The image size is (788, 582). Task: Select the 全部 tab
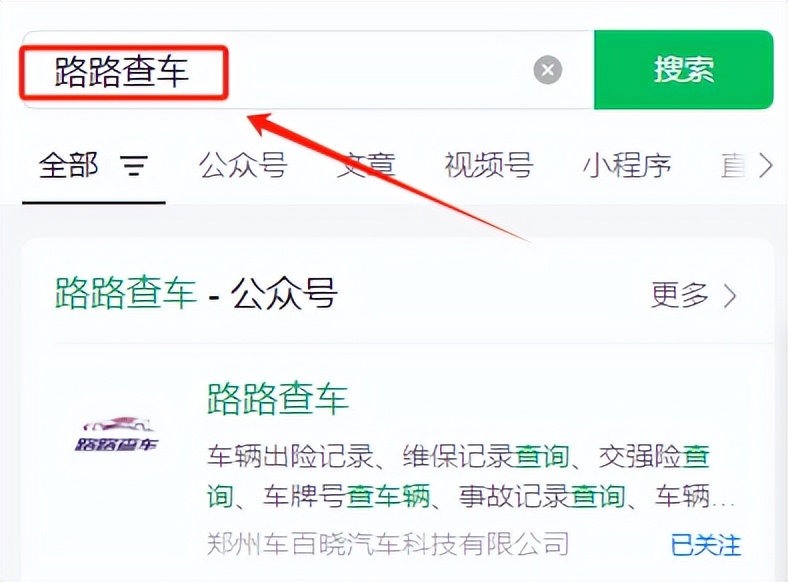tap(68, 165)
